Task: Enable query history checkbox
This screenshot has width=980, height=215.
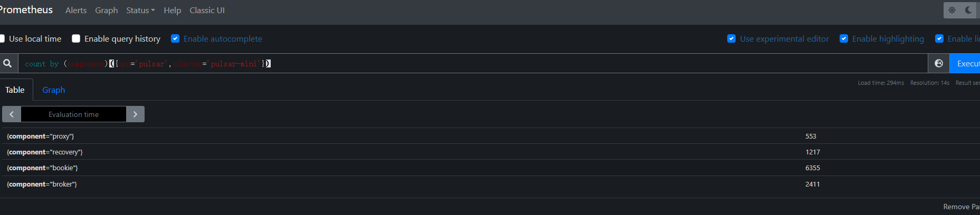Action: point(76,38)
